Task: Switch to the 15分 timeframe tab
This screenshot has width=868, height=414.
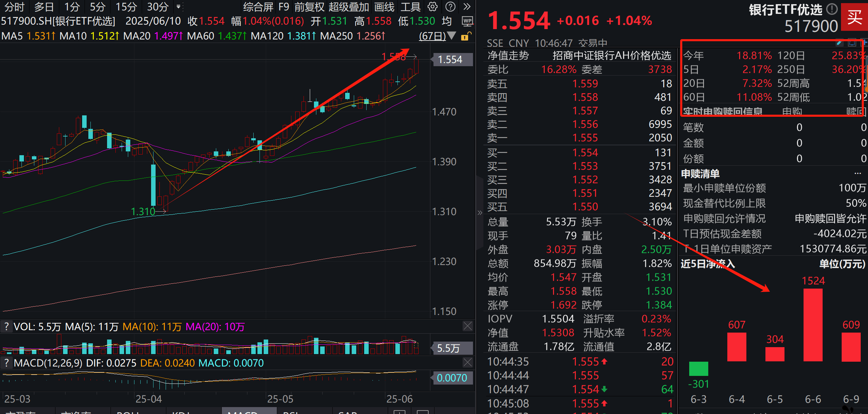Action: point(126,7)
